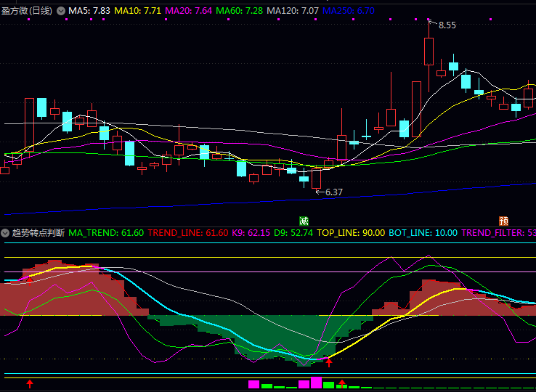
Task: Open the dropdown beside 盈方微(日线) title
Action: [x=60, y=12]
